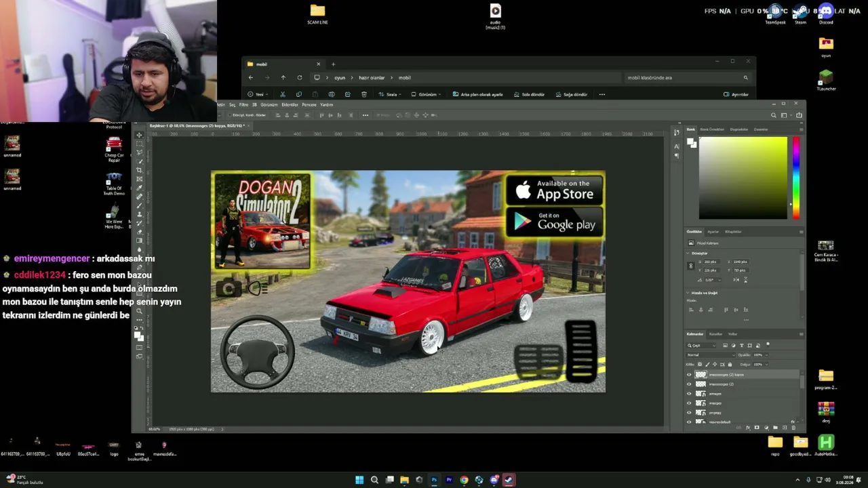868x488 pixels.
Task: Click the shape layer filter icon
Action: [749, 346]
